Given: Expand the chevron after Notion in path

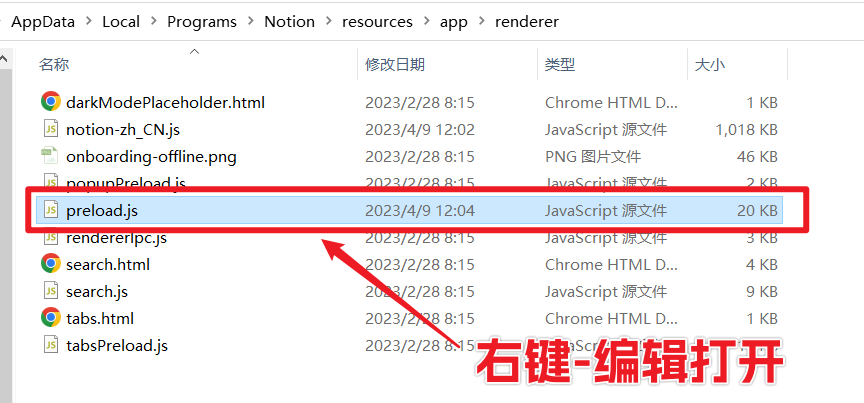Looking at the screenshot, I should (x=329, y=22).
